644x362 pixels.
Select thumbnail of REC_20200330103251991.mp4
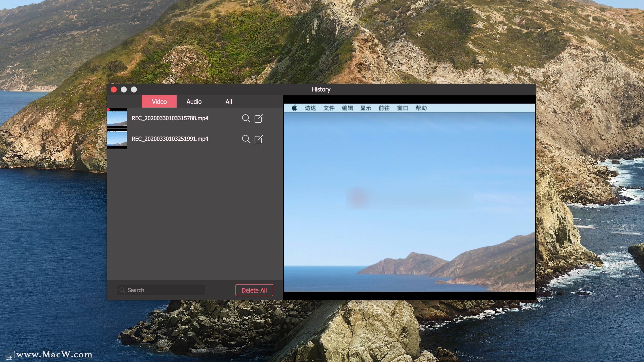coord(117,139)
